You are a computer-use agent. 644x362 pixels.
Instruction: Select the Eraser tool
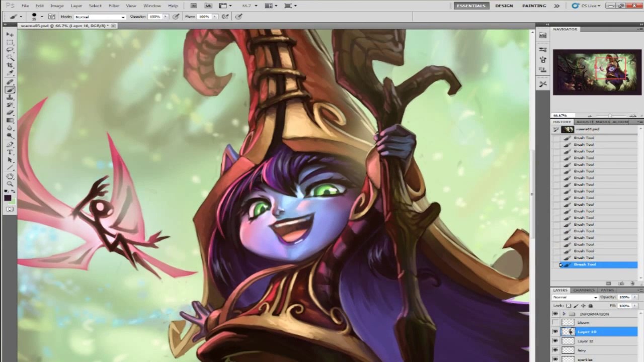pos(10,113)
